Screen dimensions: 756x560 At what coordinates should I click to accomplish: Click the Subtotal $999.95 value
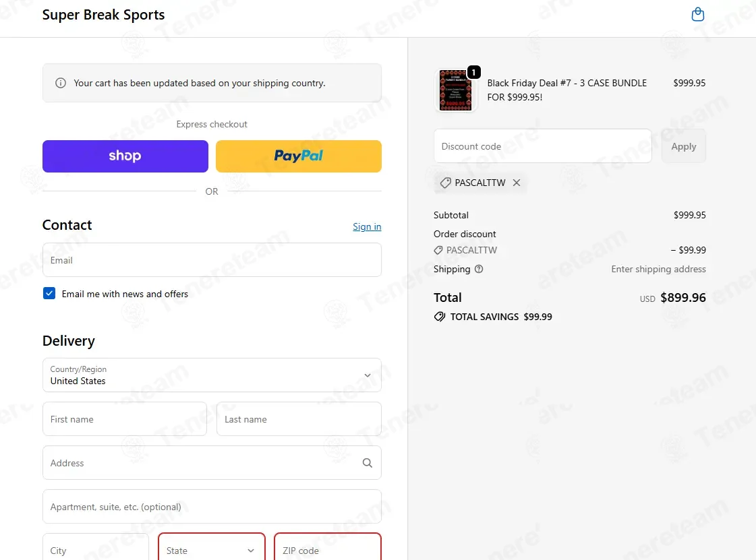[689, 215]
